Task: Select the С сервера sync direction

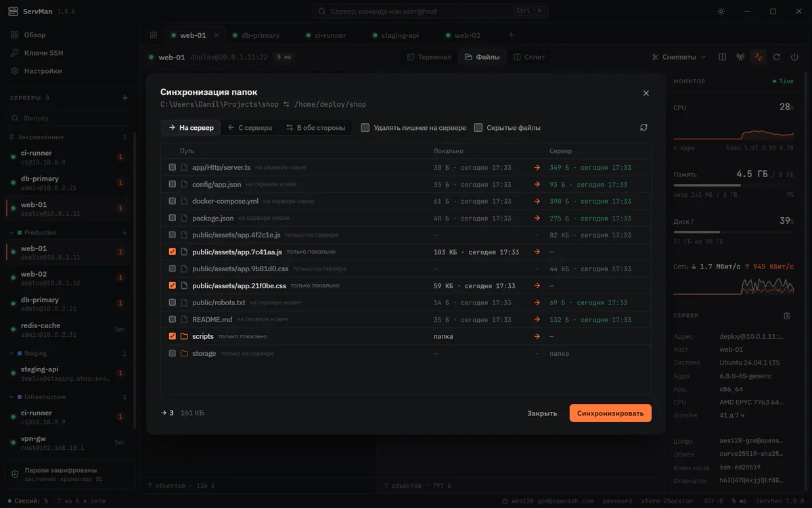Action: pos(250,127)
